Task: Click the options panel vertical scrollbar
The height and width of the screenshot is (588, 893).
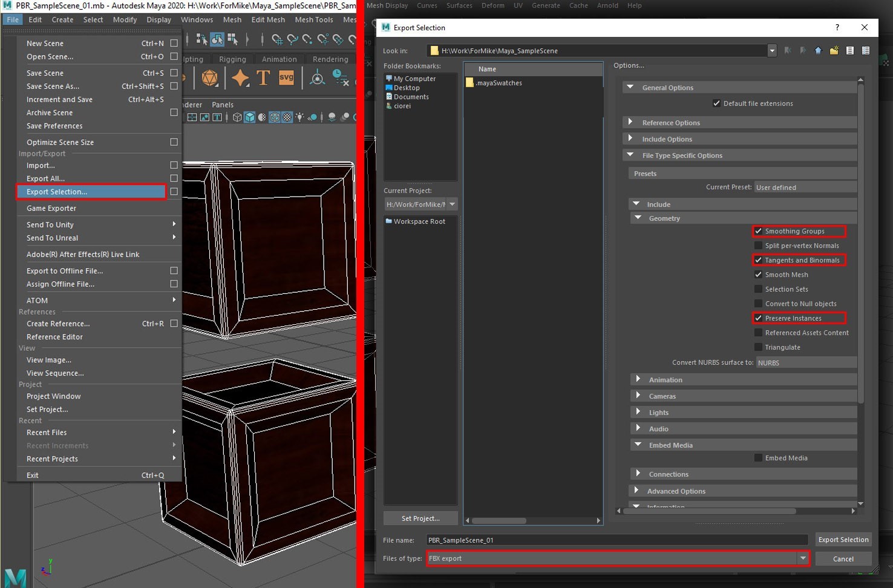Action: click(860, 242)
